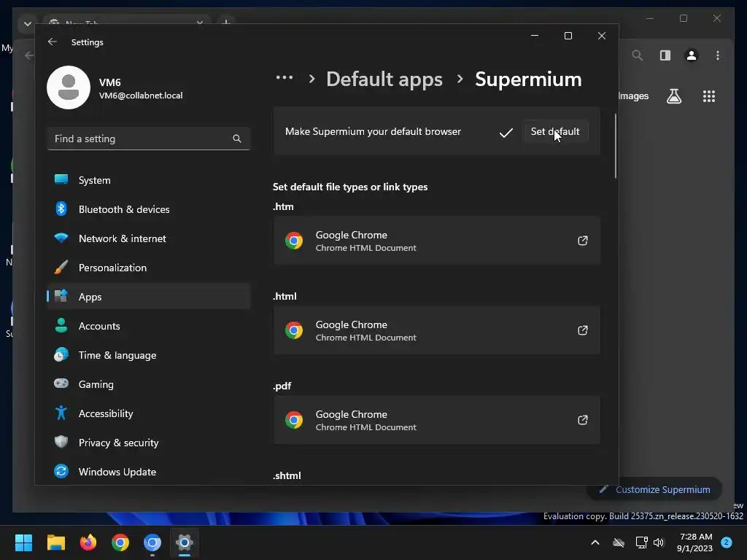Open File Explorer from the taskbar
This screenshot has width=747, height=560.
[x=55, y=542]
